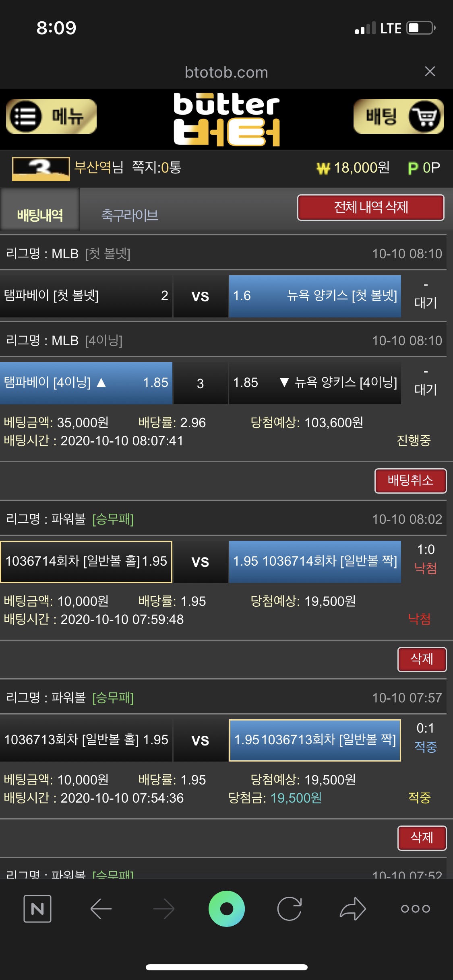Delete the 1036714회차 bet record

click(x=421, y=659)
